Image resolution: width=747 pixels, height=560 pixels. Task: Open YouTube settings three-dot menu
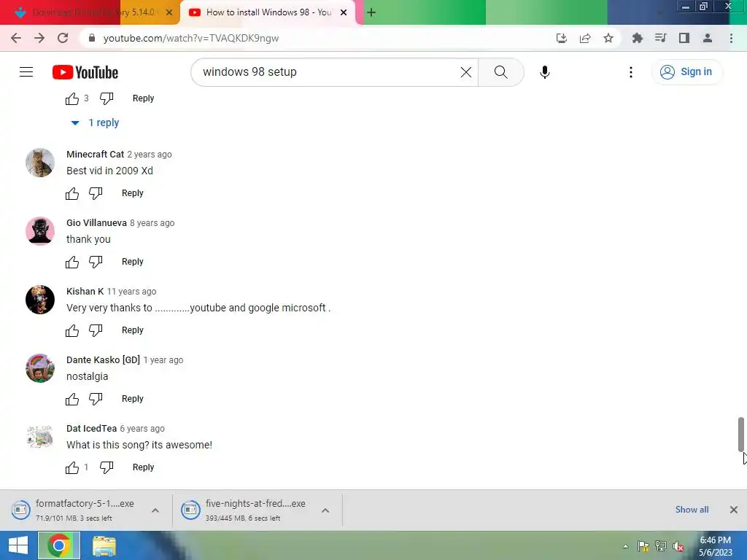coord(631,72)
